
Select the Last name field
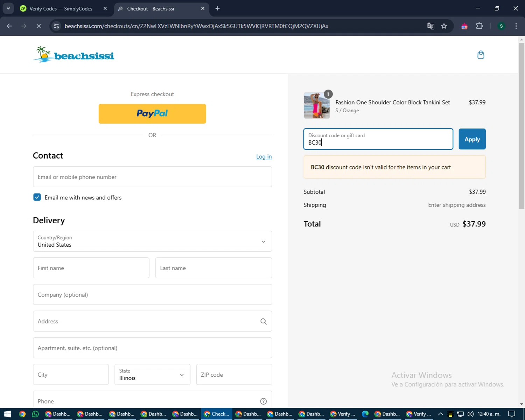(x=213, y=268)
